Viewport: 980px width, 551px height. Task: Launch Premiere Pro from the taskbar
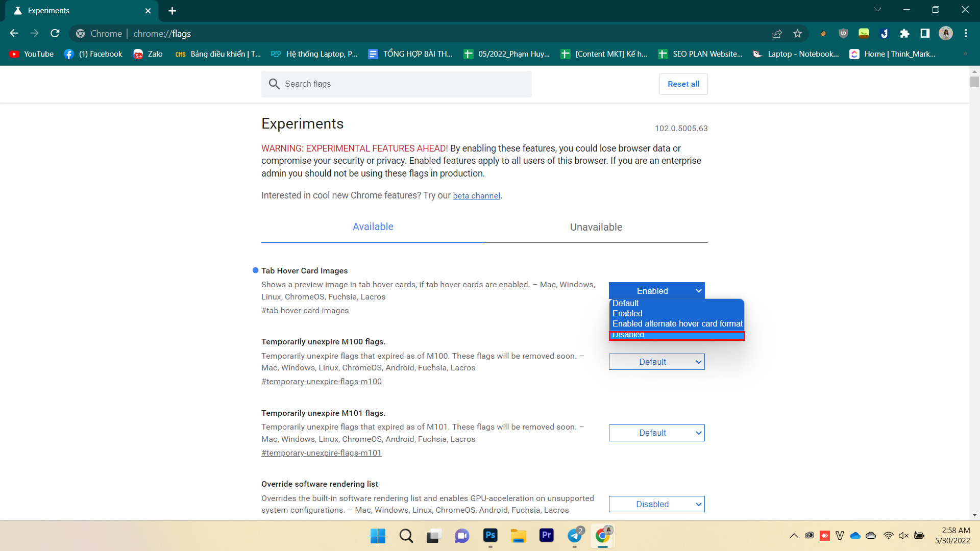[x=546, y=536]
